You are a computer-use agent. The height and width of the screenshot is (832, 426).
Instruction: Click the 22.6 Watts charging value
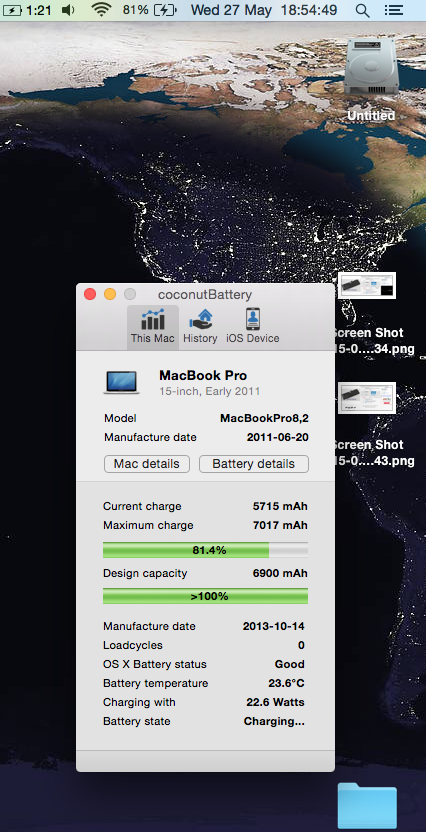pos(275,703)
